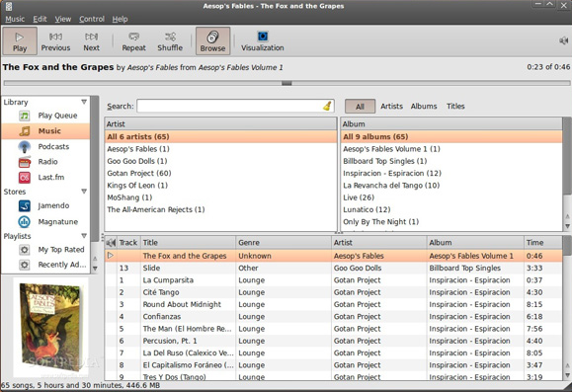Sort by the Artist column header in track list
572x392 pixels.
pyautogui.click(x=379, y=243)
